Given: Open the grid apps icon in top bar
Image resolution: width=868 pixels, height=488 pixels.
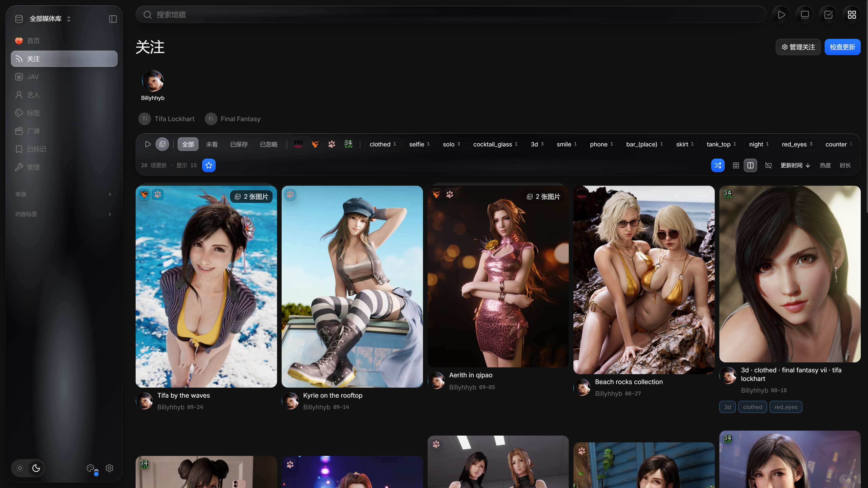Looking at the screenshot, I should tap(852, 14).
